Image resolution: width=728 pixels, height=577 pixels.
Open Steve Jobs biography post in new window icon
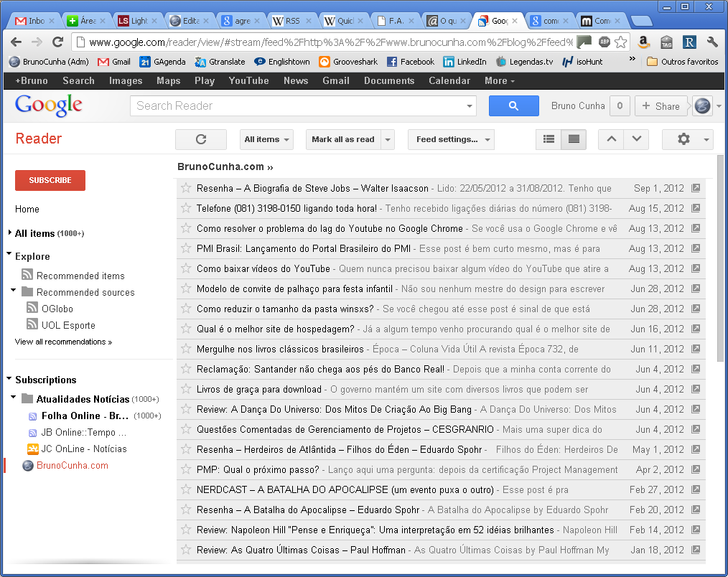coord(696,188)
